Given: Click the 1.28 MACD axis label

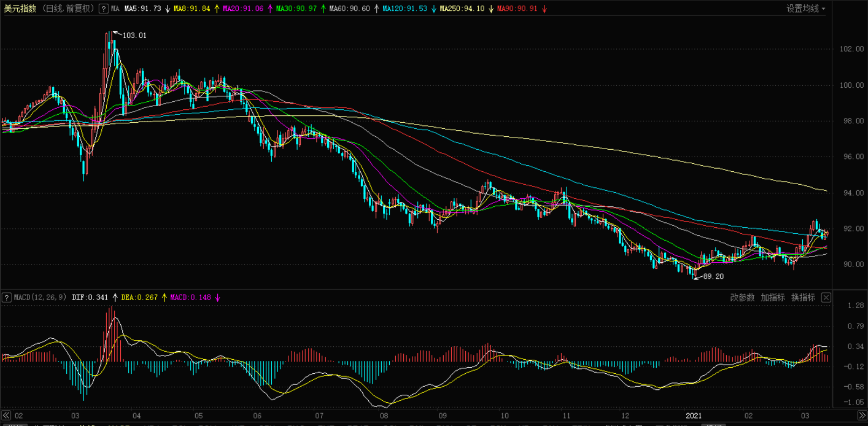Looking at the screenshot, I should click(856, 305).
